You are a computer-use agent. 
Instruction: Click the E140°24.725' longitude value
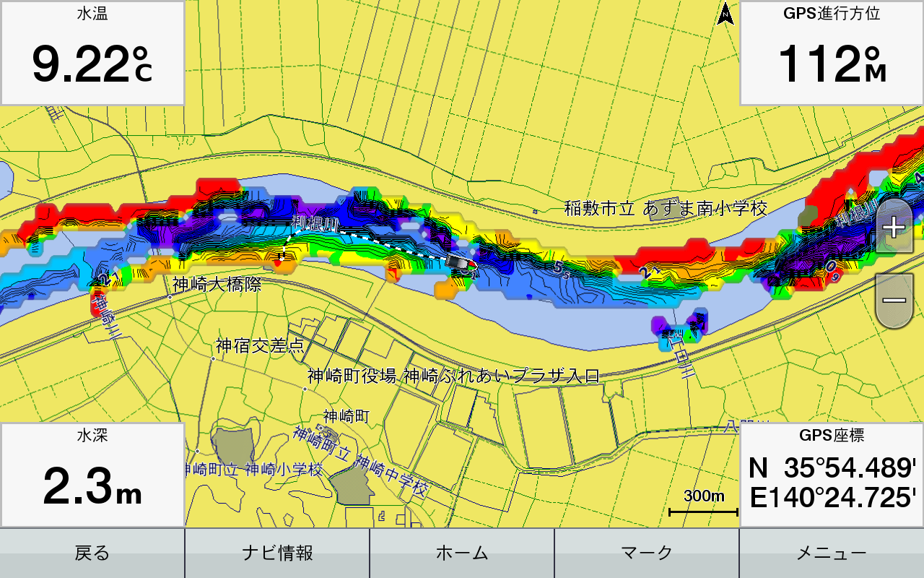832,498
